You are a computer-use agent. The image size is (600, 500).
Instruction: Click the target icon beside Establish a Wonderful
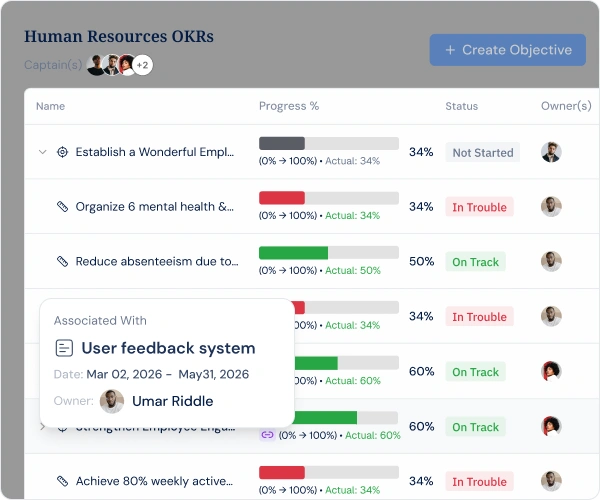(x=62, y=152)
